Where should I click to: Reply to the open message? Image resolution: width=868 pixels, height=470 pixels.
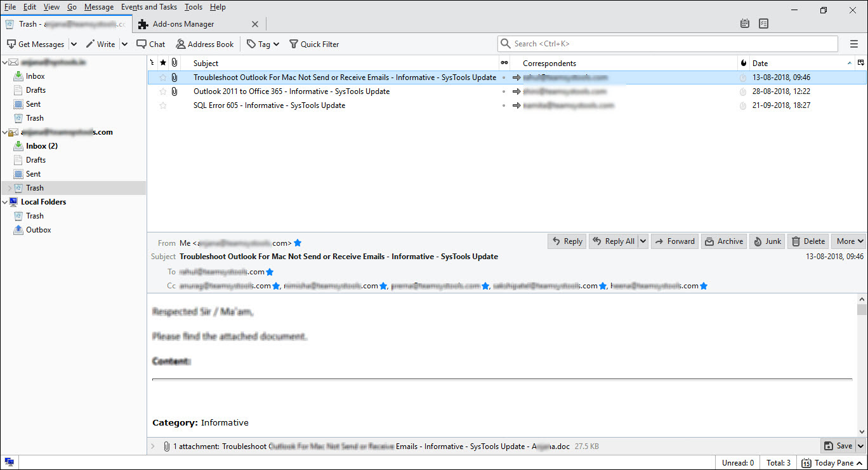point(567,241)
